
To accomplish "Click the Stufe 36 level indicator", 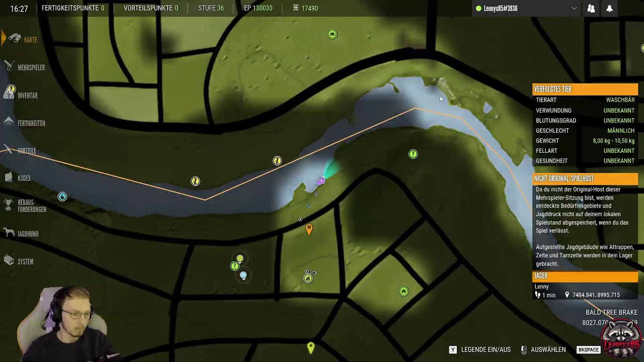I will click(211, 8).
